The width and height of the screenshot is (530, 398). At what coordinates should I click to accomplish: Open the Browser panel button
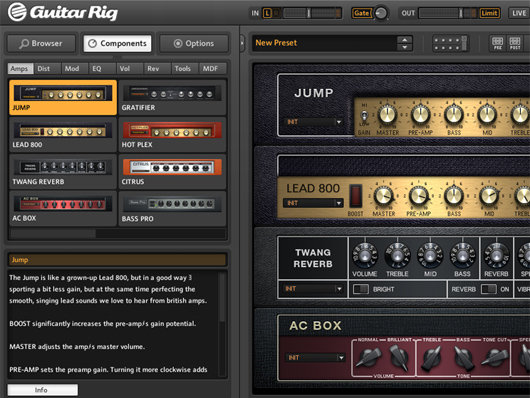[41, 44]
